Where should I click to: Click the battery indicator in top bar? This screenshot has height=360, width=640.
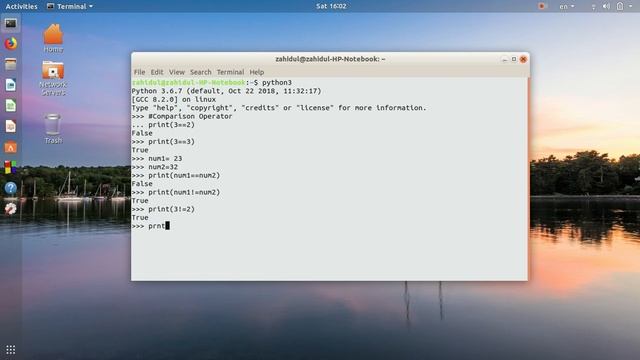[620, 6]
